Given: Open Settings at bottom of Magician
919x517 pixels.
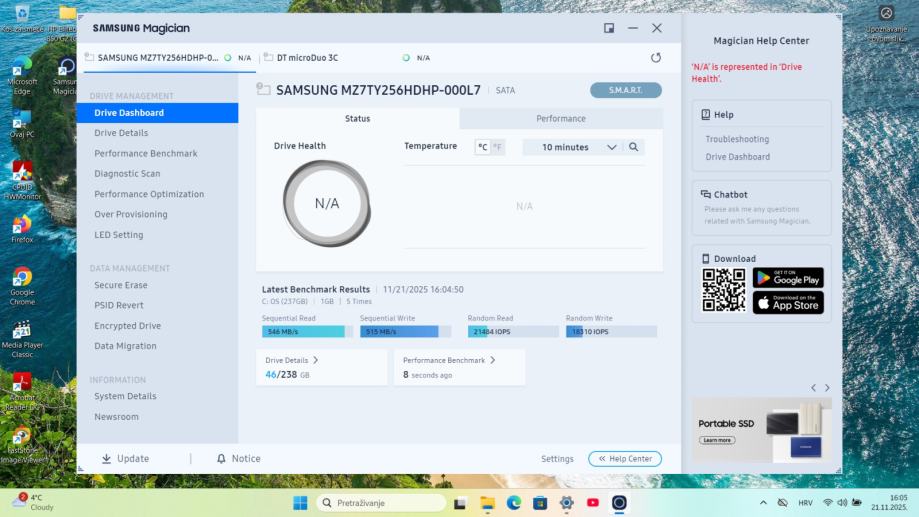Looking at the screenshot, I should pos(557,458).
